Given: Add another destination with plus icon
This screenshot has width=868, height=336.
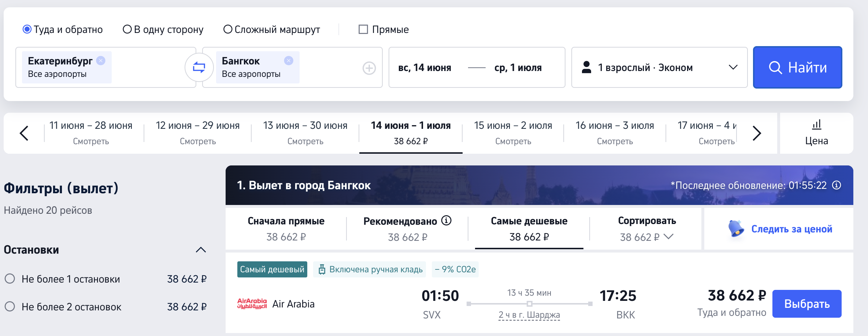Looking at the screenshot, I should coord(369,68).
